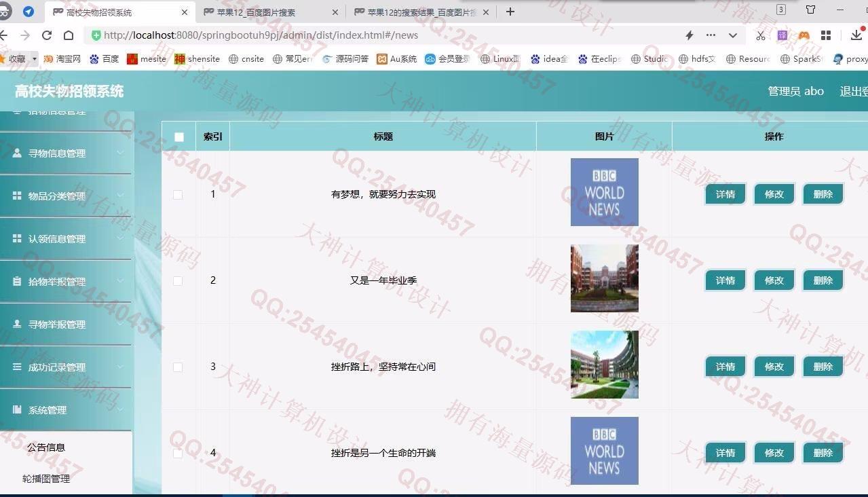Click the person icon beside 寻物信息管理
868x497 pixels.
(17, 153)
